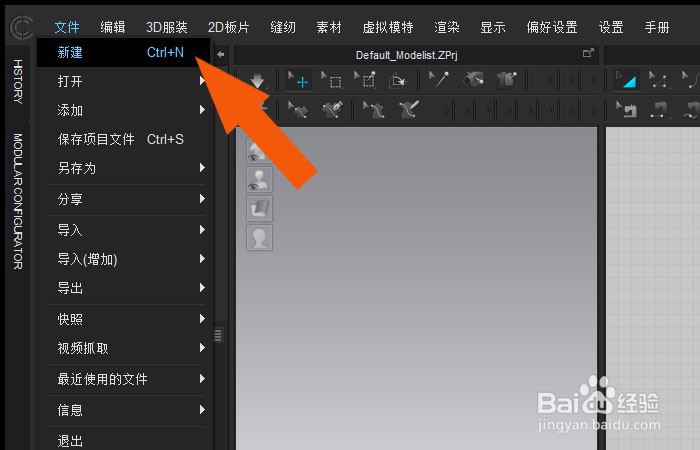Open the 设置 menu
This screenshot has height=450, width=700.
pos(611,27)
